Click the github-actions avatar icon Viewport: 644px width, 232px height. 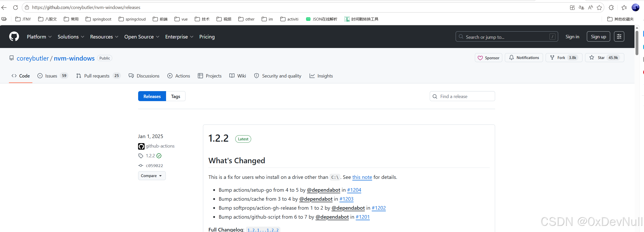point(141,146)
